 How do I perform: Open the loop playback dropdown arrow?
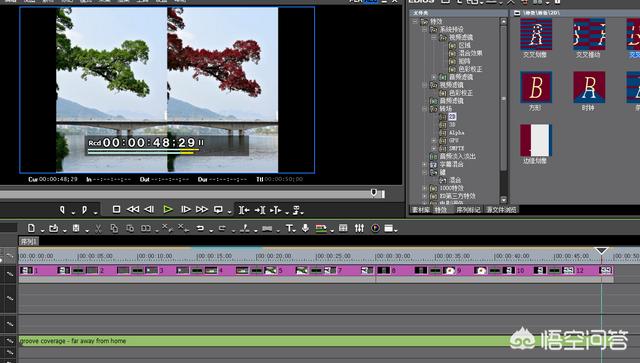(x=229, y=212)
